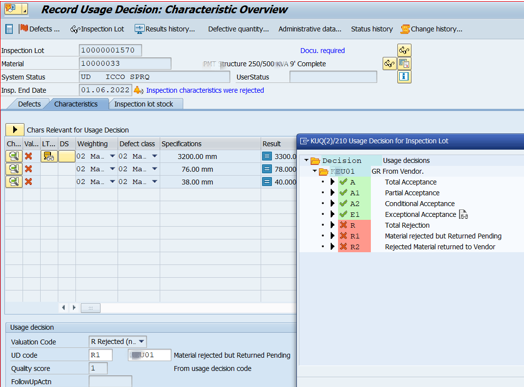Viewport: 524px width, 387px height.
Task: Open Valuation Code dropdown showing R Rejected
Action: coord(141,342)
